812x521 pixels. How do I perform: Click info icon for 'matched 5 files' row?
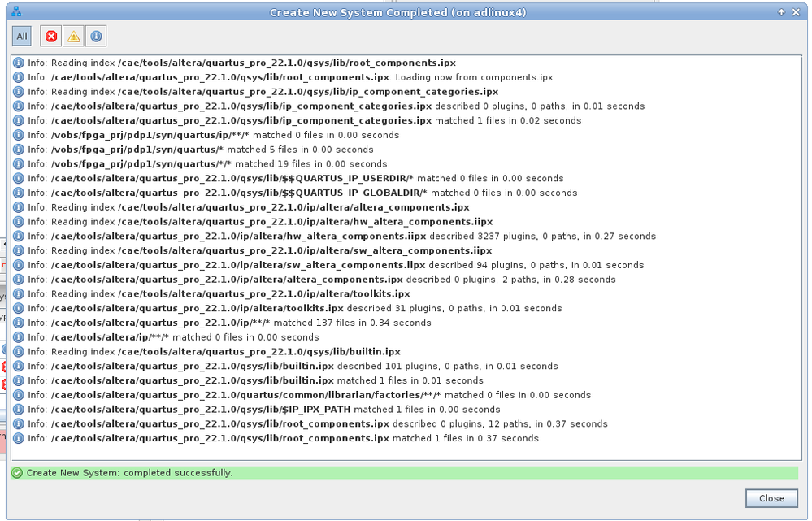[19, 150]
